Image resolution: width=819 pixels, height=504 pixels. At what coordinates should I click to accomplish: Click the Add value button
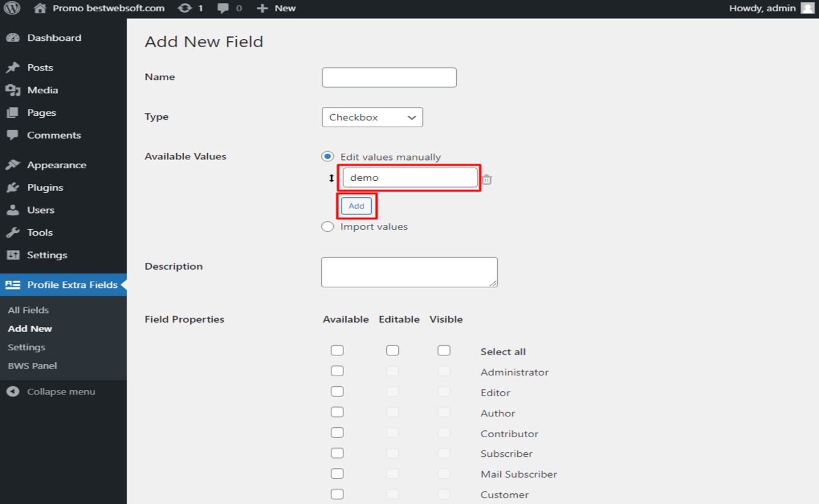(x=357, y=206)
